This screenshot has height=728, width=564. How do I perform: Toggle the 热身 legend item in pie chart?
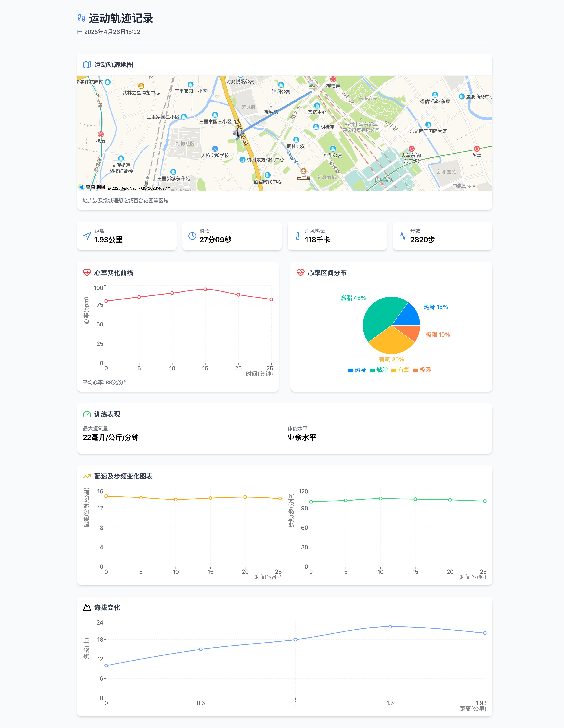tap(357, 370)
